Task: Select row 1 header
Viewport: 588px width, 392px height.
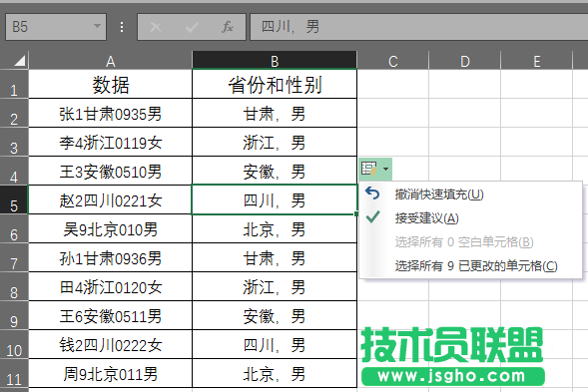Action: [x=14, y=85]
